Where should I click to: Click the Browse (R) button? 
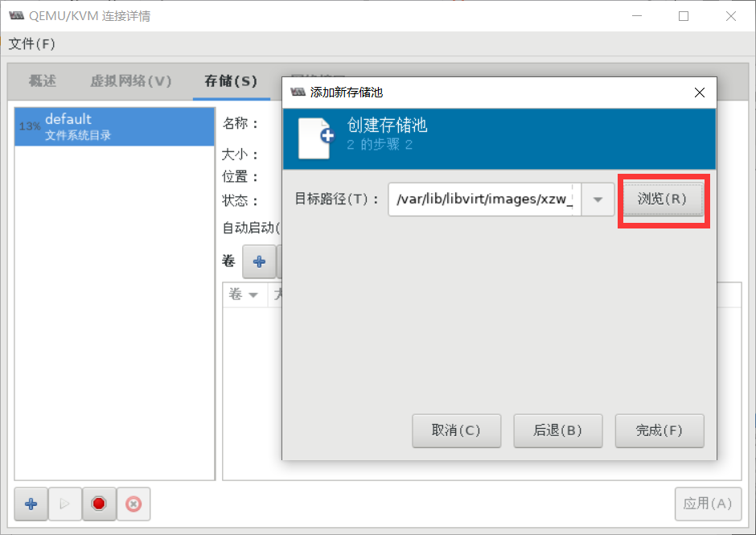[663, 199]
